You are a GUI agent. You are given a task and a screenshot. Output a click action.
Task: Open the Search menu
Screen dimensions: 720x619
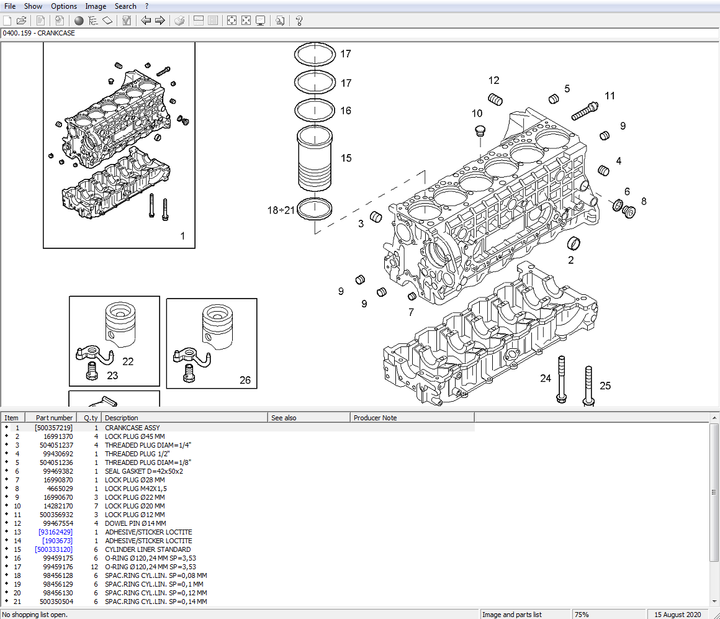coord(125,6)
